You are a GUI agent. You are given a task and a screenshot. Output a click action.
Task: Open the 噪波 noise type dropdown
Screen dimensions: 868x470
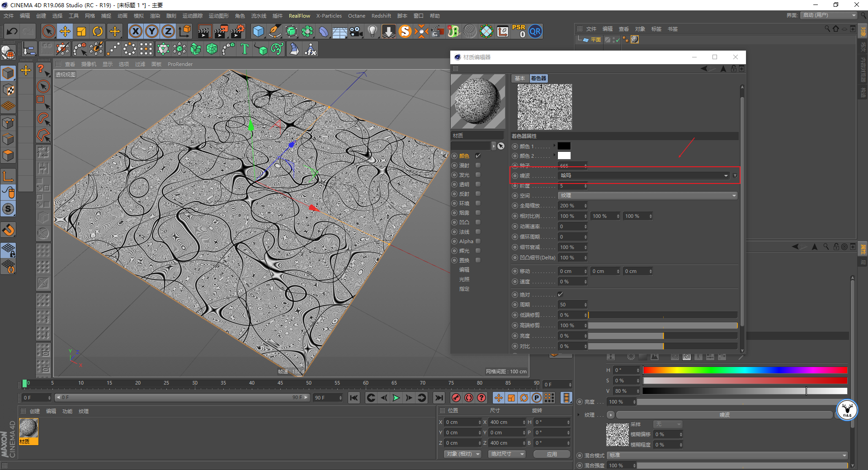point(644,175)
